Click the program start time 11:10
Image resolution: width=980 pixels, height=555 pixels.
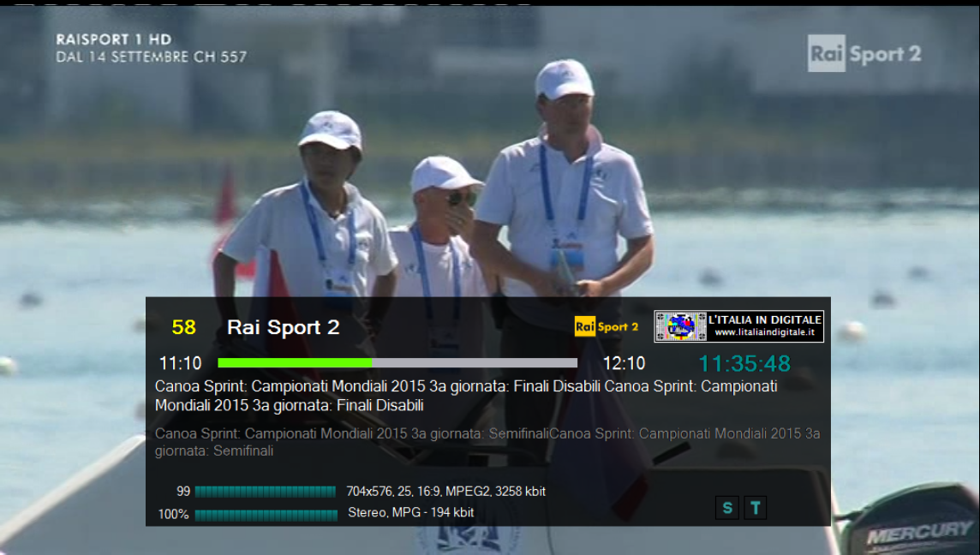180,363
